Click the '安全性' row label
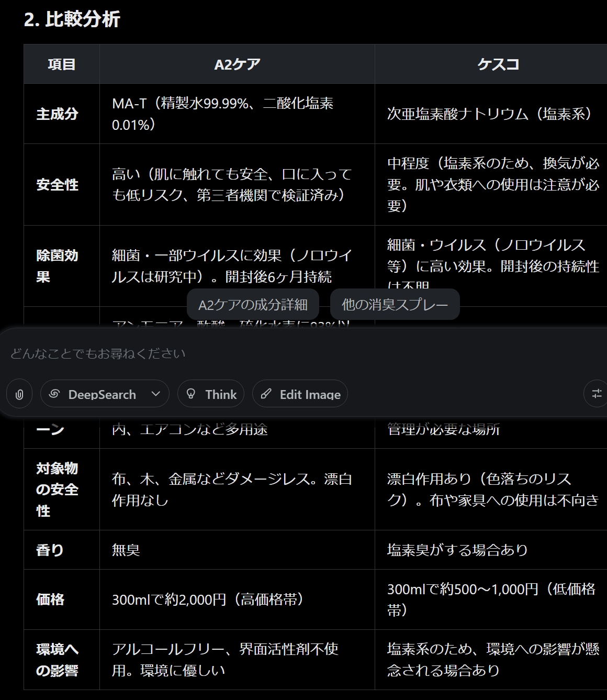 57,184
